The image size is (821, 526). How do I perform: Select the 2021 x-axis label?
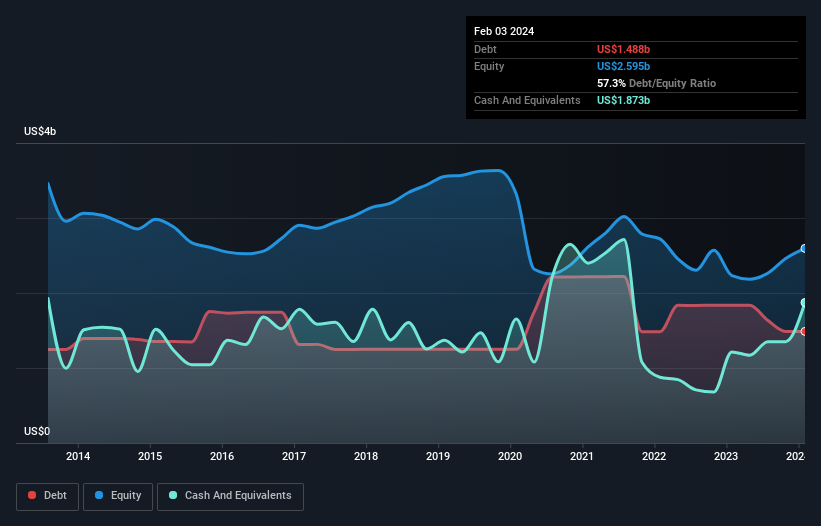tap(582, 456)
